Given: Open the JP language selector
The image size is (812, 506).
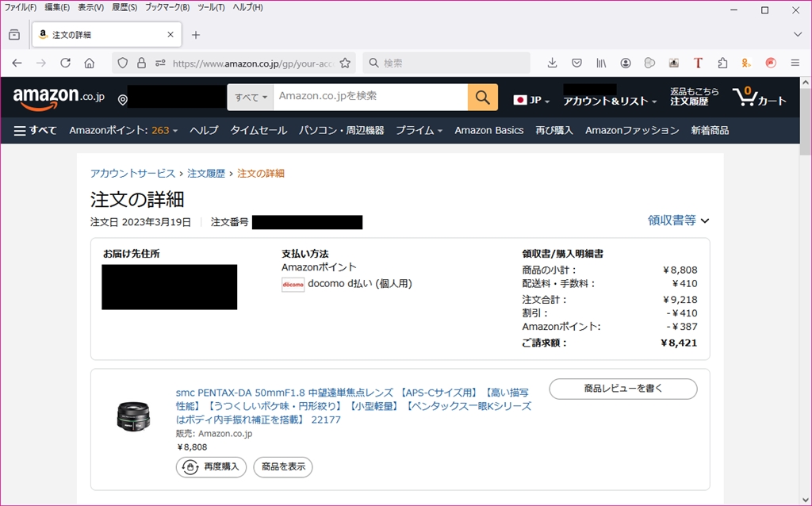Looking at the screenshot, I should [531, 100].
